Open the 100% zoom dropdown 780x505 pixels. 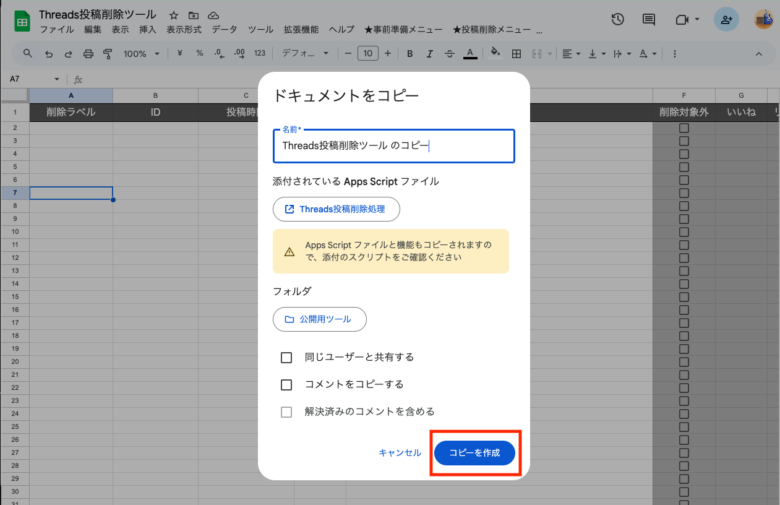point(141,54)
